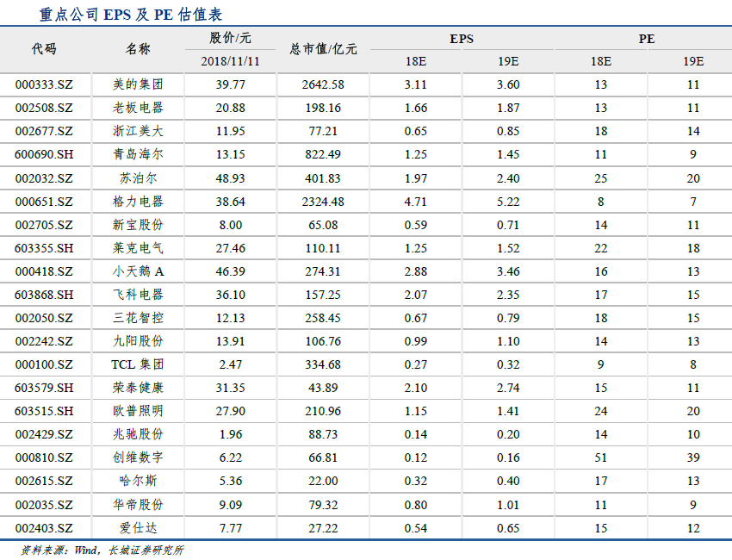Select stock code 600690.SH
The image size is (732, 560).
pyautogui.click(x=44, y=155)
